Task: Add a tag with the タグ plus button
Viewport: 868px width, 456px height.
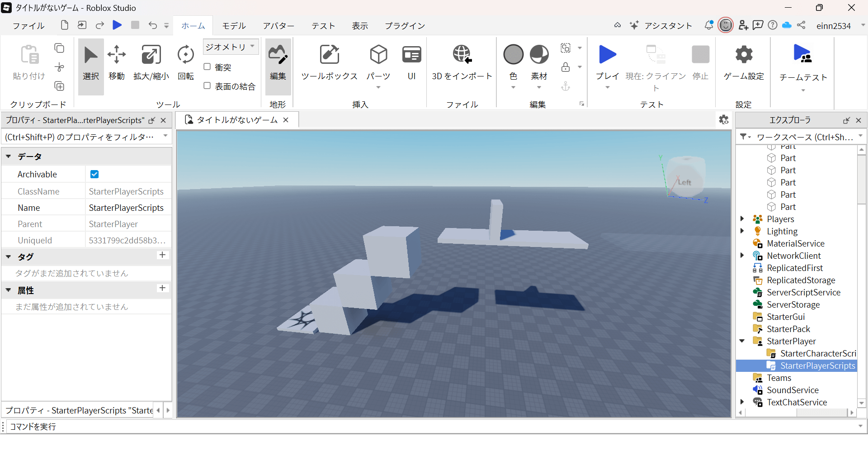Action: coord(162,255)
